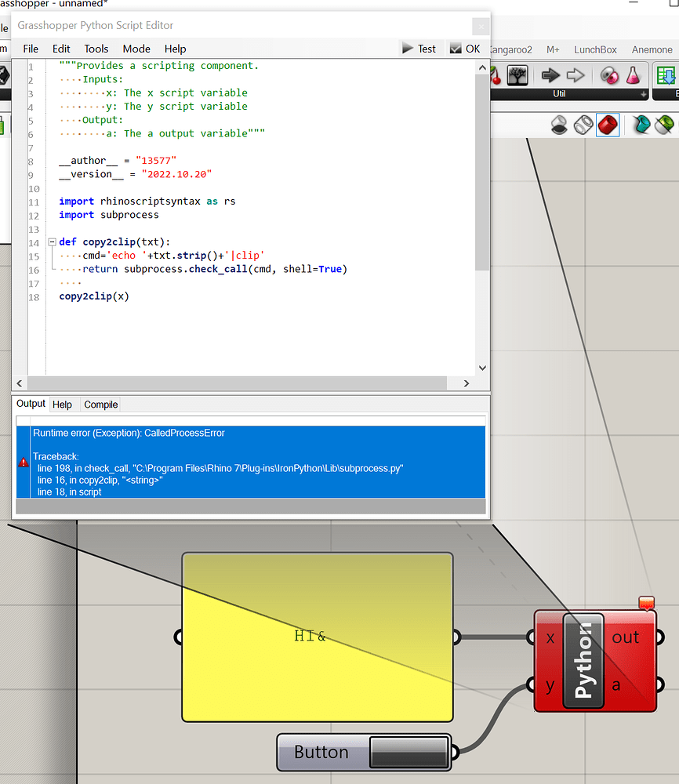Click the dark forward Jump arrow icon
The image size is (679, 784).
[x=551, y=75]
